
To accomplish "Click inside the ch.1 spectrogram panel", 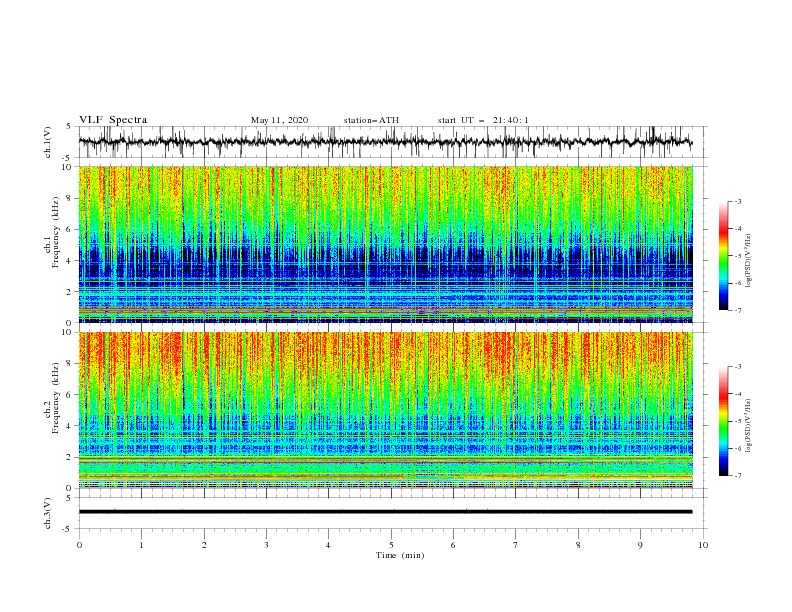I will (385, 244).
